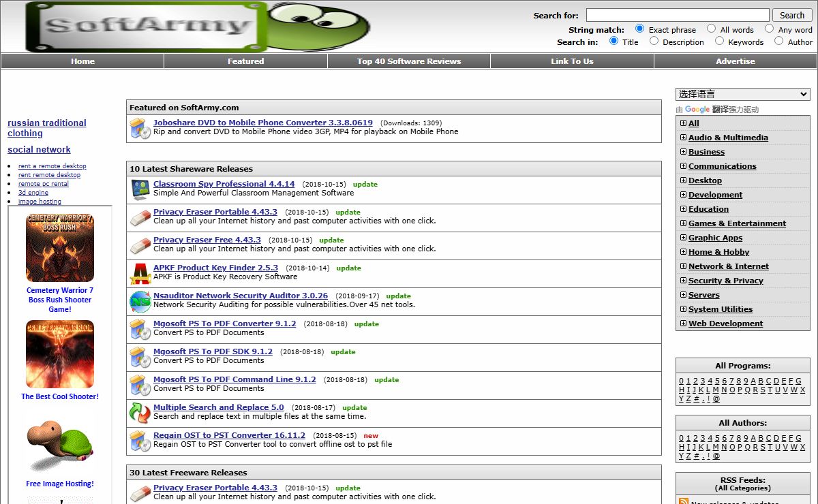Click the Best Cool Shooter game thumbnail
818x504 pixels.
[x=60, y=354]
